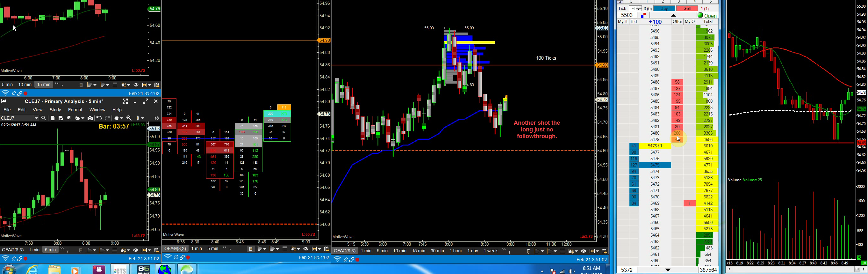Viewport: 868px width, 274px height.
Task: Toggle visibility eye in Primary Analysis bottom toolbar
Action: (x=136, y=250)
